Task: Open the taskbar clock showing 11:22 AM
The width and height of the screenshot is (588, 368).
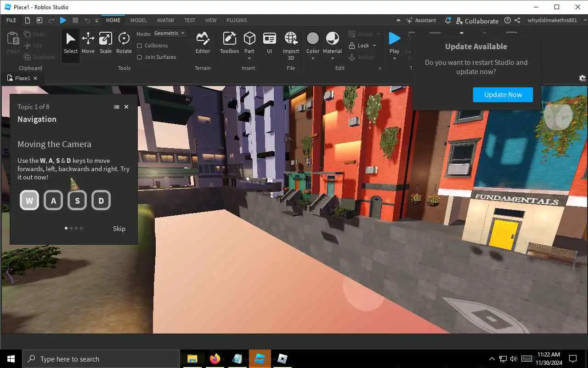Action: pos(548,359)
